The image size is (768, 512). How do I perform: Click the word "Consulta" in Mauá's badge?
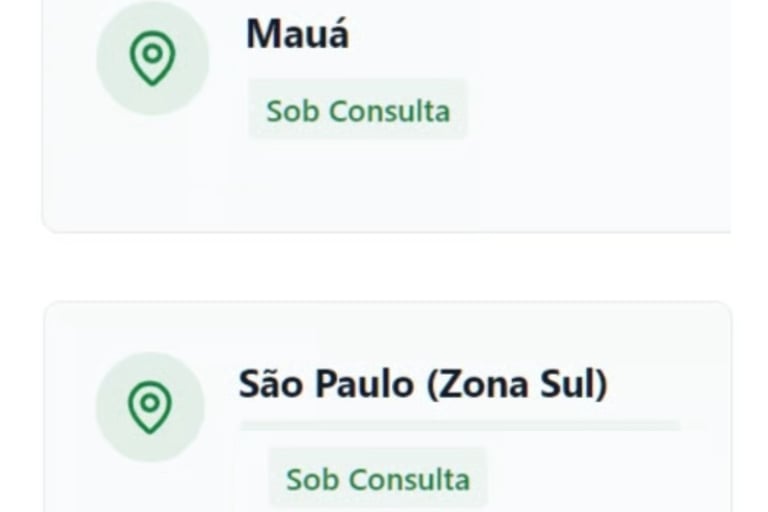pos(388,110)
